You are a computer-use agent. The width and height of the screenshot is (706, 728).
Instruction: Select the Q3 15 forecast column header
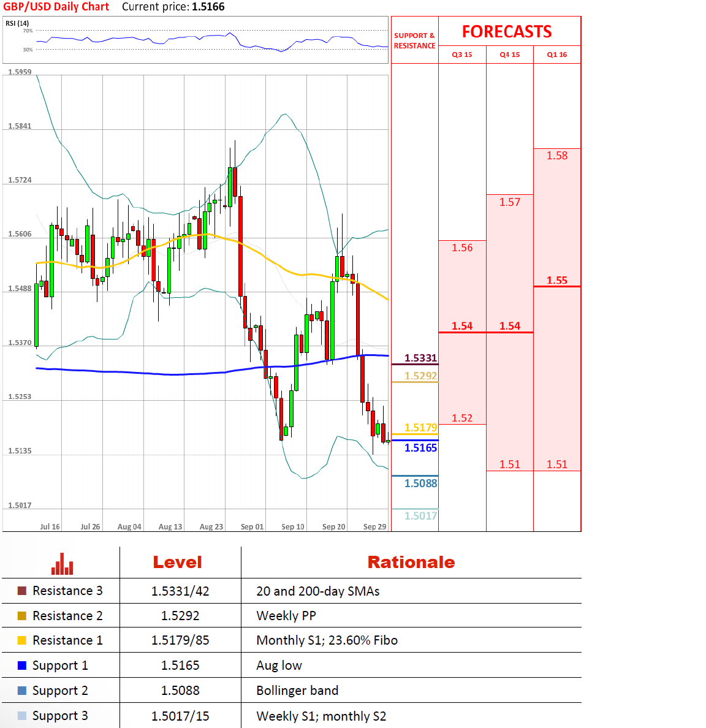(462, 55)
